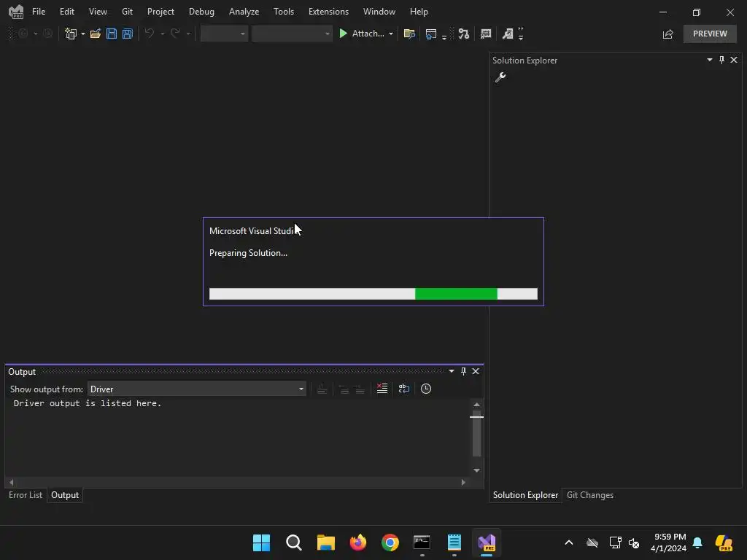
Task: Open the Debug menu
Action: pos(201,12)
